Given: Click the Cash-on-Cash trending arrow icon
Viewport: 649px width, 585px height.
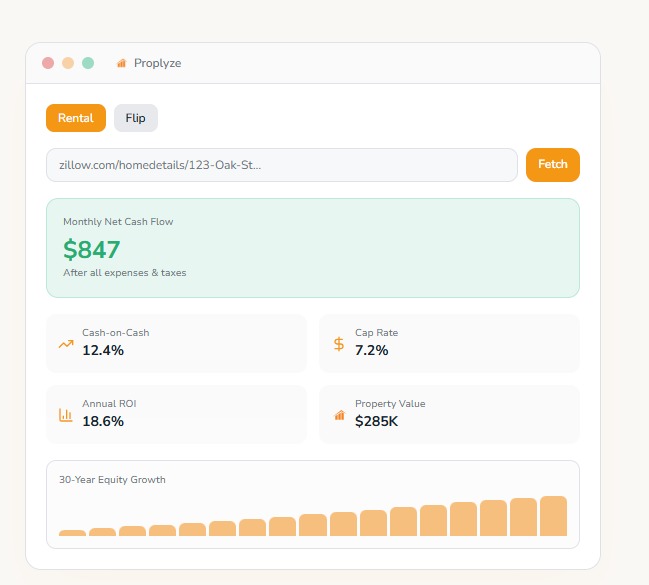Looking at the screenshot, I should click(x=66, y=344).
